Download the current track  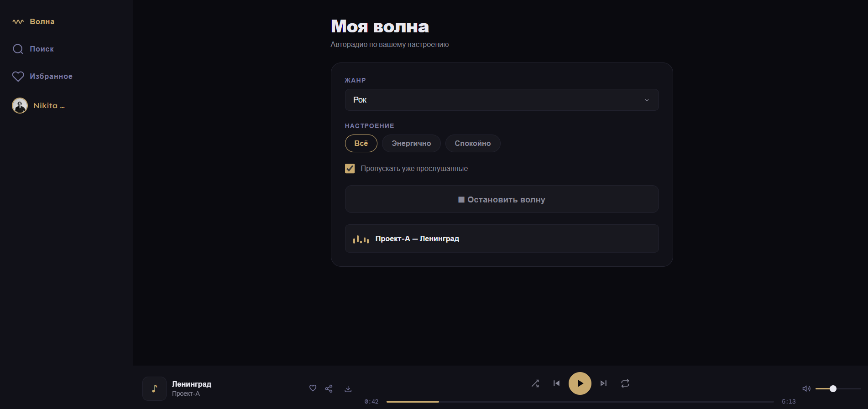point(348,388)
